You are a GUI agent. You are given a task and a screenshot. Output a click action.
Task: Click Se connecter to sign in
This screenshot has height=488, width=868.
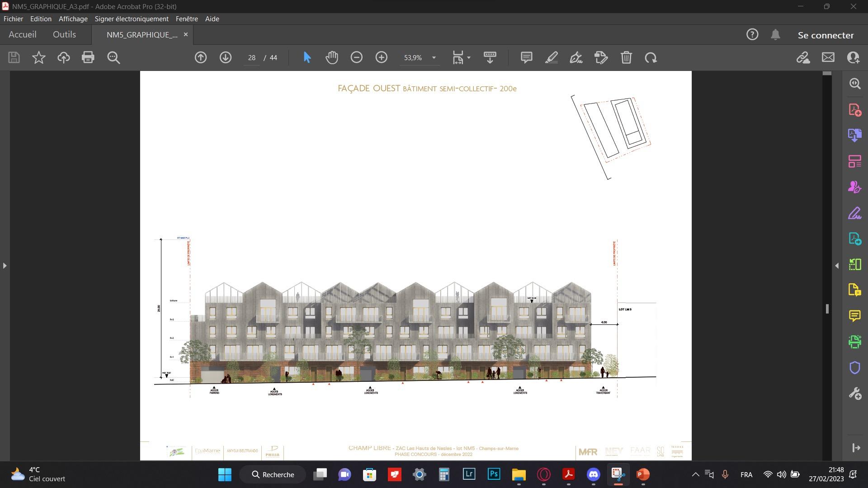click(x=826, y=35)
